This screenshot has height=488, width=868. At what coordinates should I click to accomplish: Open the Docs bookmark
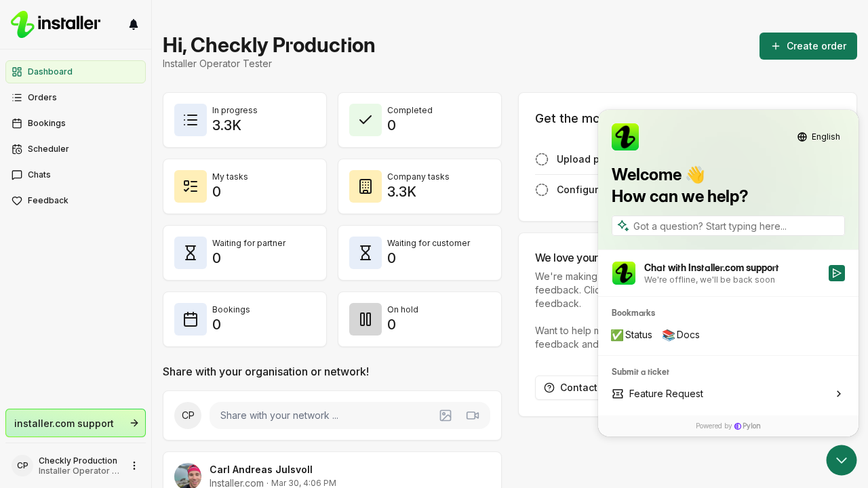tap(681, 335)
